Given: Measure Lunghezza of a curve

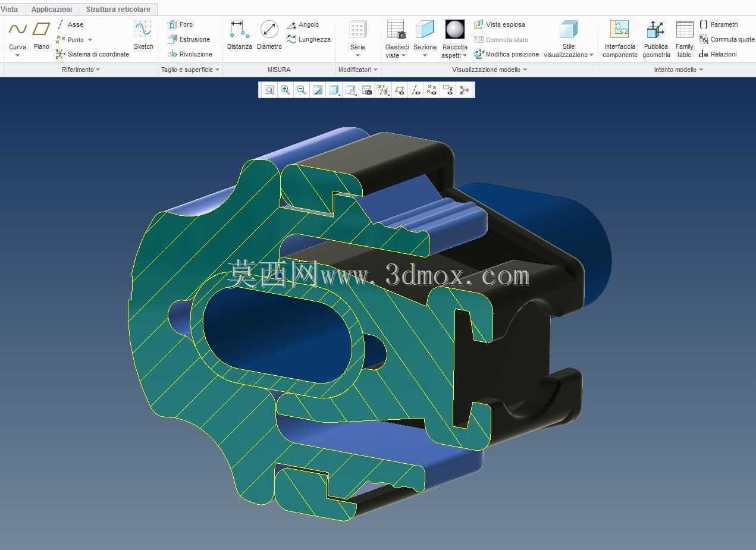Looking at the screenshot, I should tap(308, 39).
